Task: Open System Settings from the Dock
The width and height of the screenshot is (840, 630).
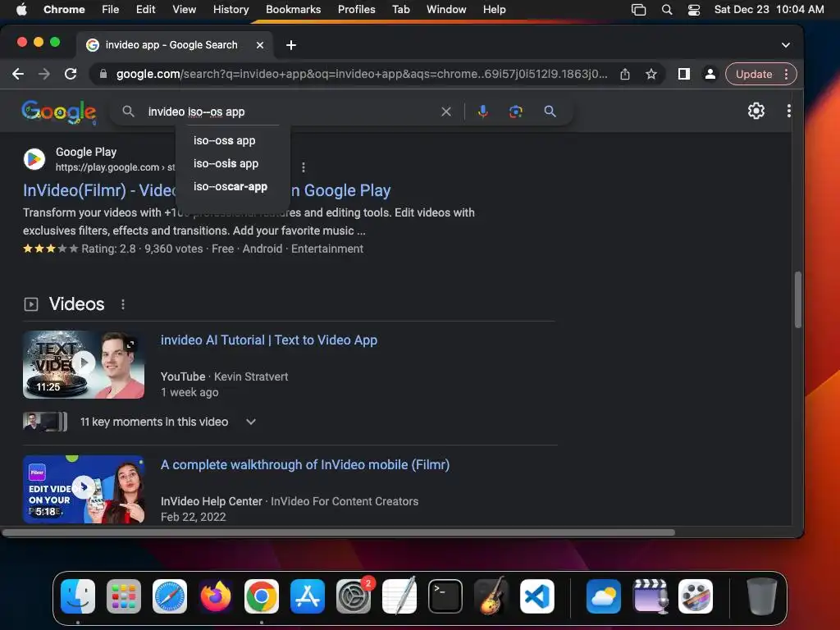Action: 354,596
